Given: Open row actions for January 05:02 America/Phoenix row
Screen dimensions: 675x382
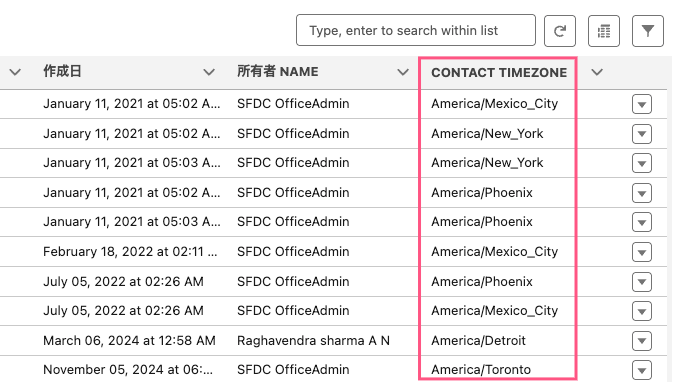Looking at the screenshot, I should coord(642,193).
